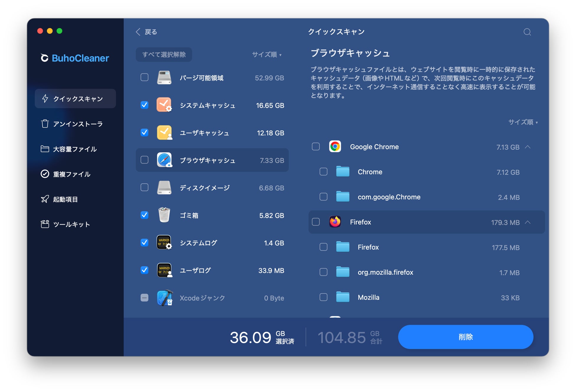Open アンインストーラ in the sidebar

click(x=77, y=124)
